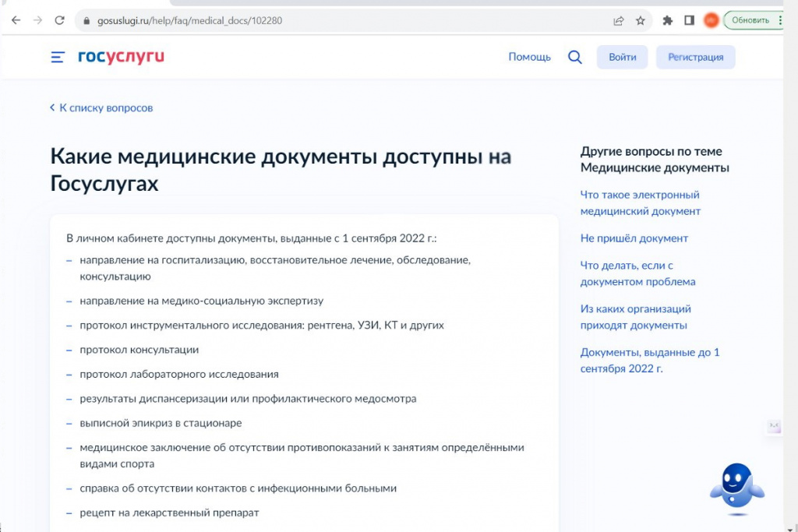Screen dimensions: 798x532
Task: Open the site search magnifier icon
Action: [x=574, y=57]
